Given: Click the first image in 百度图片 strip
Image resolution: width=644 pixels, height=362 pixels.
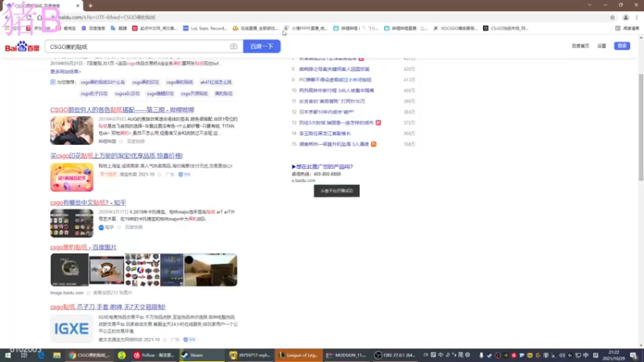Looking at the screenshot, I should coord(69,269).
